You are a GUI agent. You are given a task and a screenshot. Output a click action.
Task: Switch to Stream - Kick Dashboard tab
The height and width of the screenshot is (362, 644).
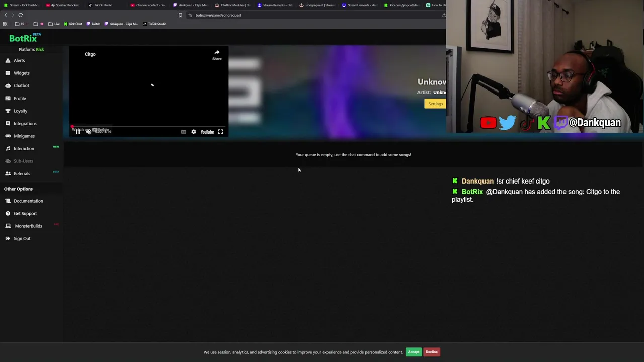pyautogui.click(x=21, y=5)
